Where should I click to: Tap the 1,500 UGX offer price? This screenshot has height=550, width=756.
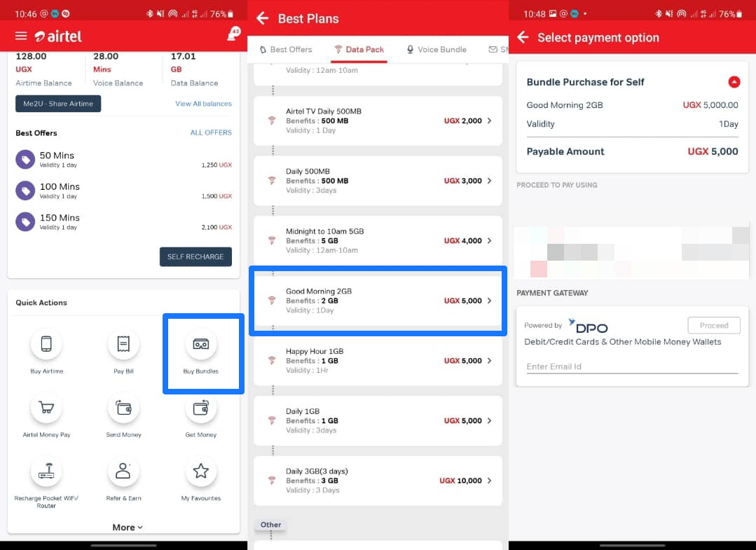pos(217,196)
